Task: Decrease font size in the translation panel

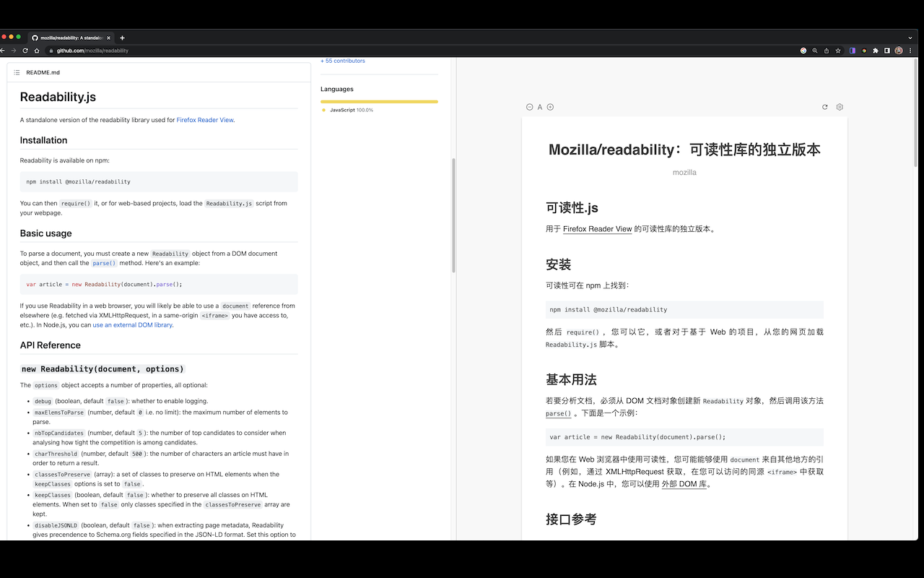Action: click(529, 106)
